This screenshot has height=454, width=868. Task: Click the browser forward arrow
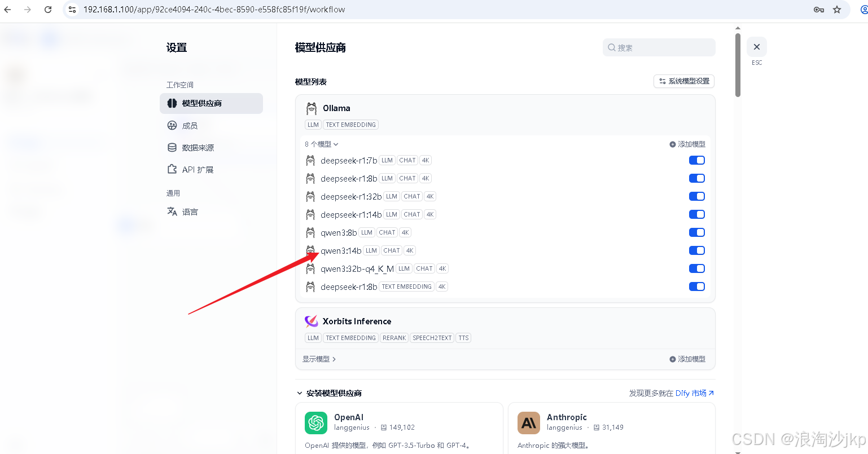pyautogui.click(x=28, y=10)
